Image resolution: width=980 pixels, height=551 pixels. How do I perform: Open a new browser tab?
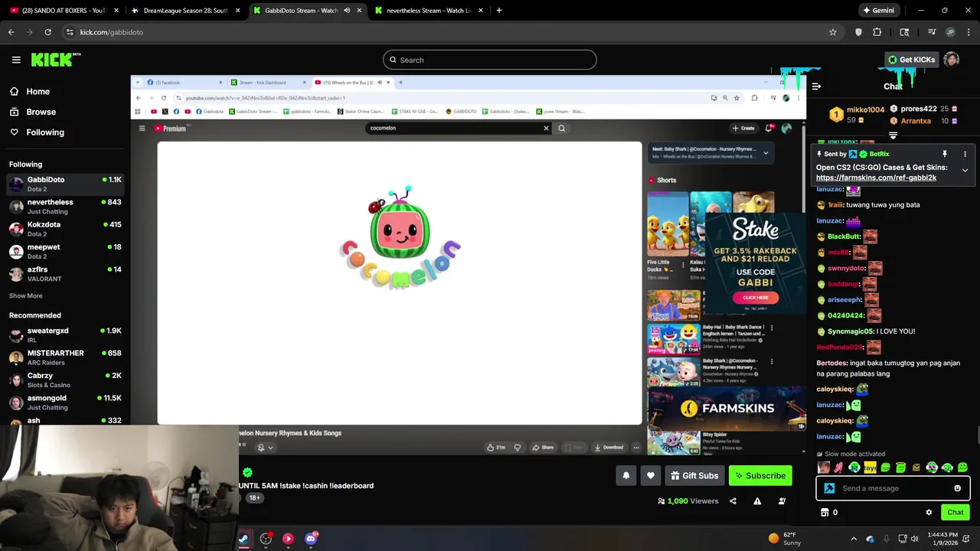point(498,11)
